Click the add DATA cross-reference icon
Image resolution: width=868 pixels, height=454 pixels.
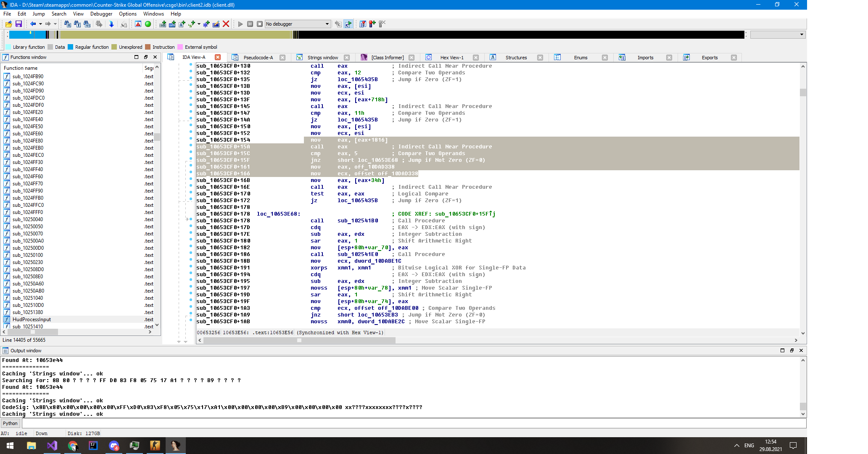[x=172, y=24]
